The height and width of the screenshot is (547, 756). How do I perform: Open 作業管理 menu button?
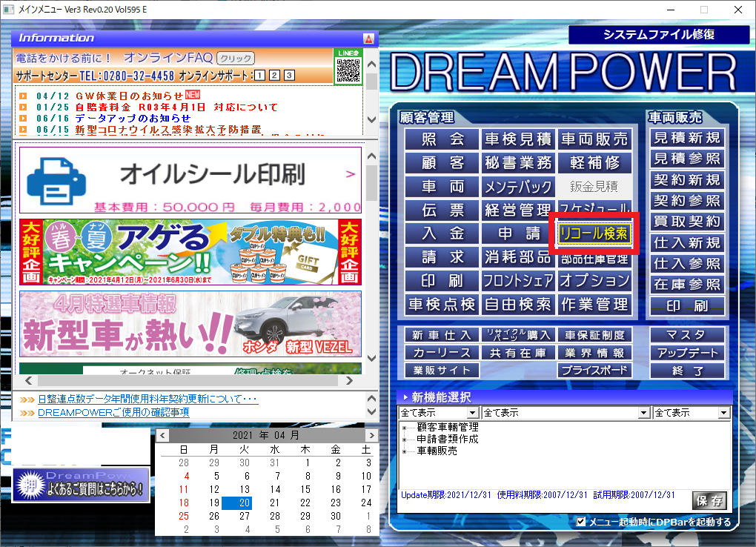[594, 305]
